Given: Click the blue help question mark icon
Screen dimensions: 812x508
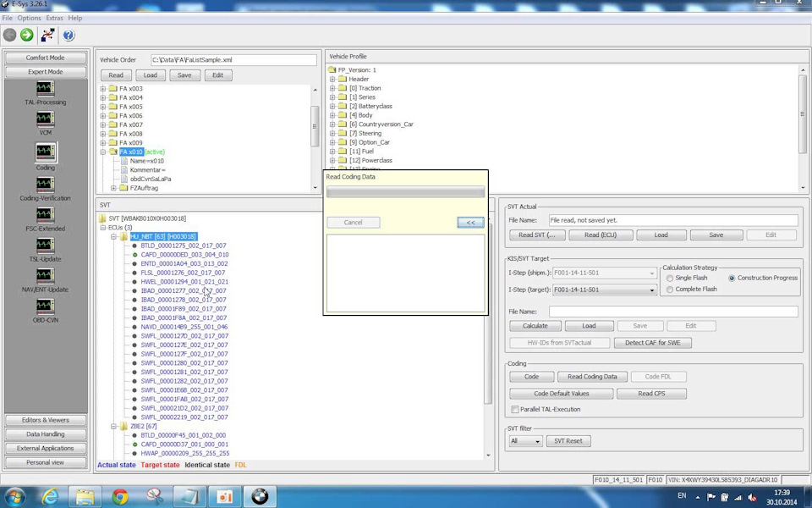Looking at the screenshot, I should [69, 35].
